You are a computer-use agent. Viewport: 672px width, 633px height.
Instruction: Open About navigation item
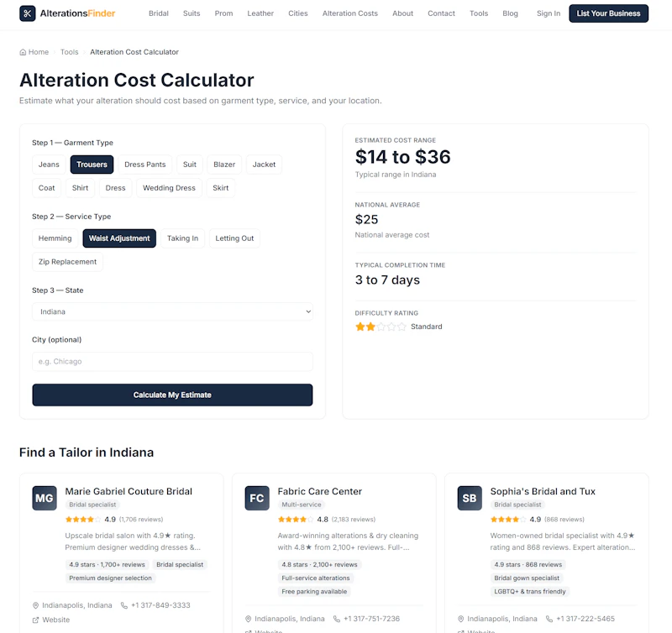(403, 13)
